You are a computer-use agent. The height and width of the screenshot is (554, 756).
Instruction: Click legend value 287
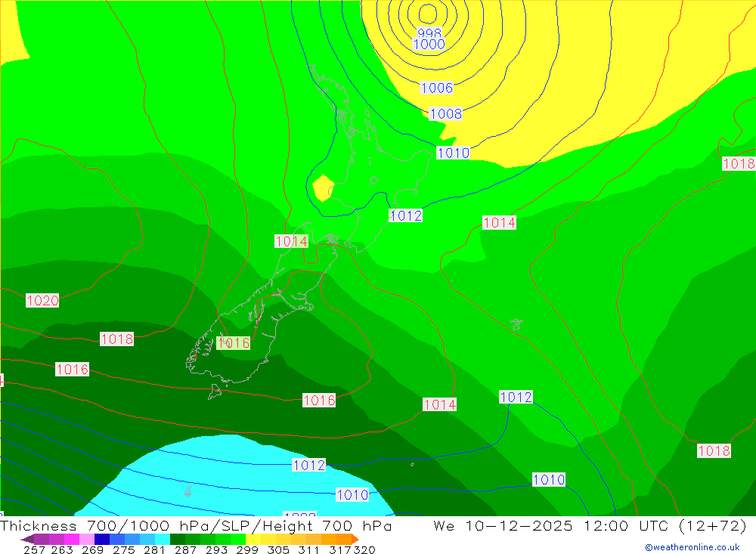[186, 550]
